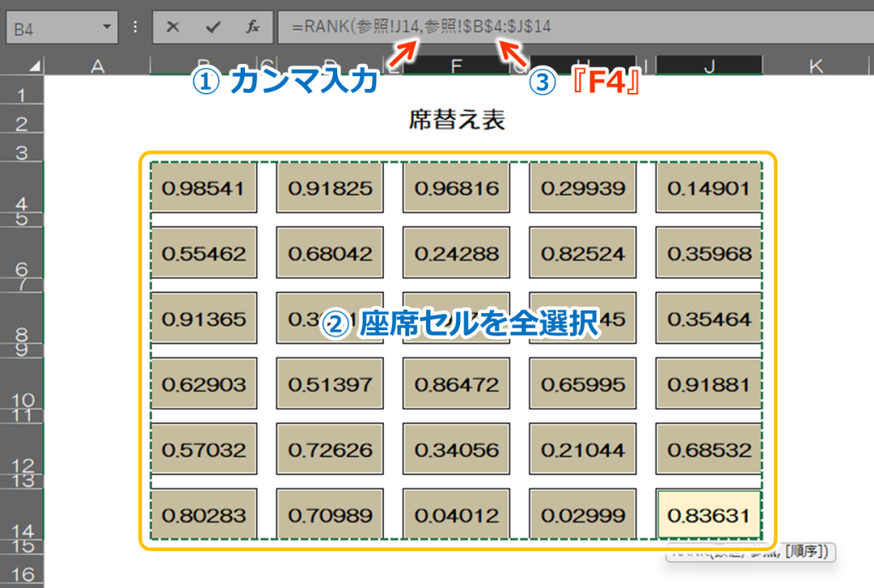Click the Select All corner triangle
The width and height of the screenshot is (874, 588).
pos(34,67)
